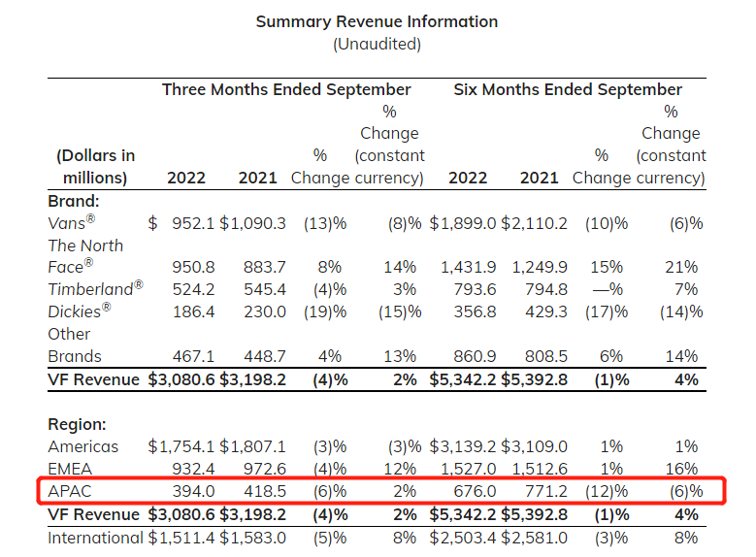Select the (Unaudited) subtitle text
This screenshot has width=756, height=557.
377,44
